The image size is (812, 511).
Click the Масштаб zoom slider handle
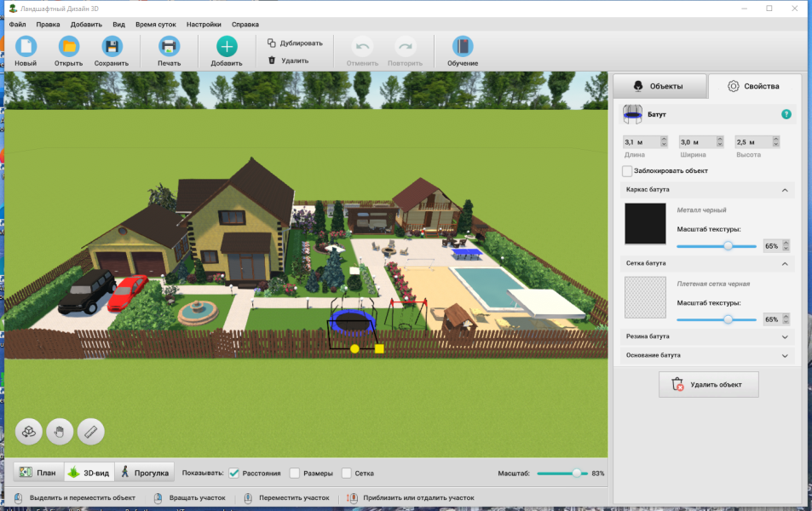pyautogui.click(x=577, y=474)
